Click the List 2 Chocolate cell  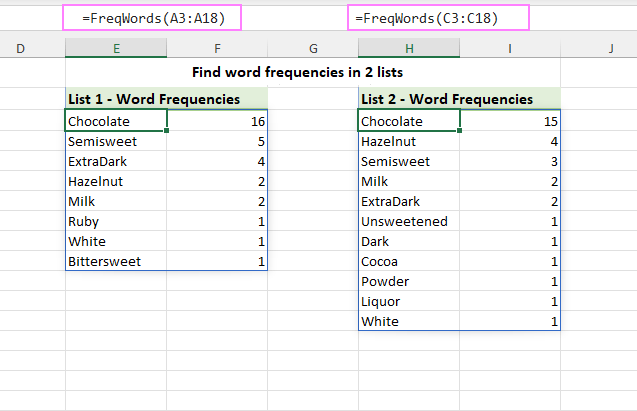point(409,121)
